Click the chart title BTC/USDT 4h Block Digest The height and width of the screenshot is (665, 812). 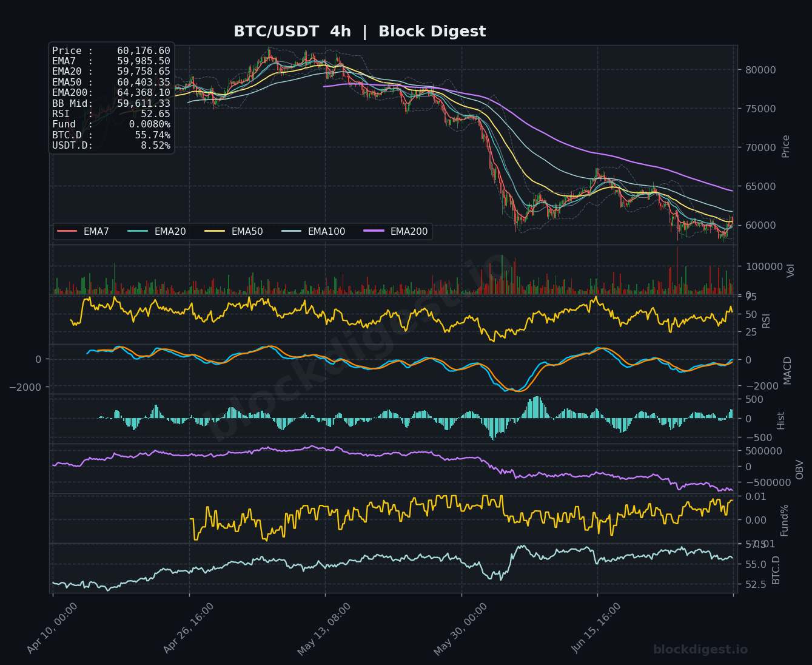point(360,32)
